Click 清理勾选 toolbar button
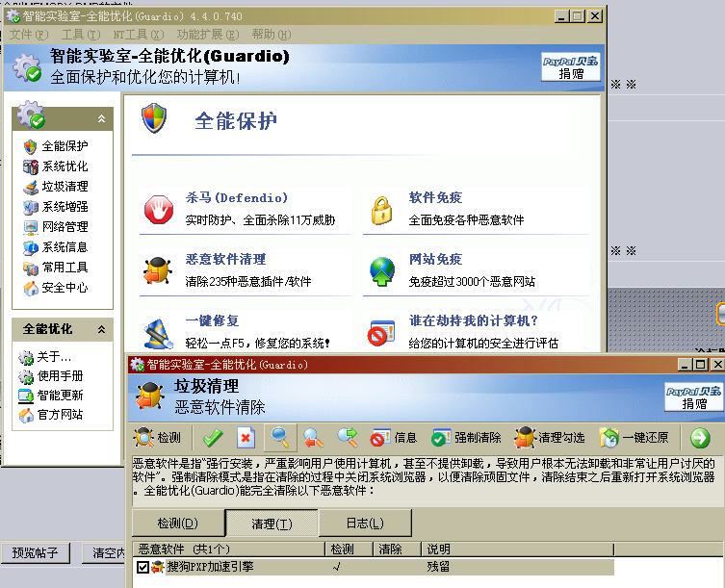 550,438
